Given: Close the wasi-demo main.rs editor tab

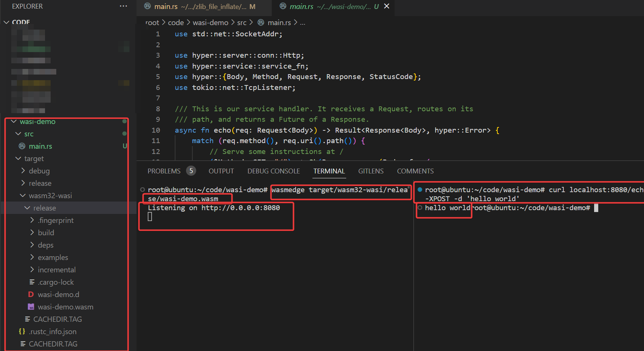Looking at the screenshot, I should [x=387, y=6].
